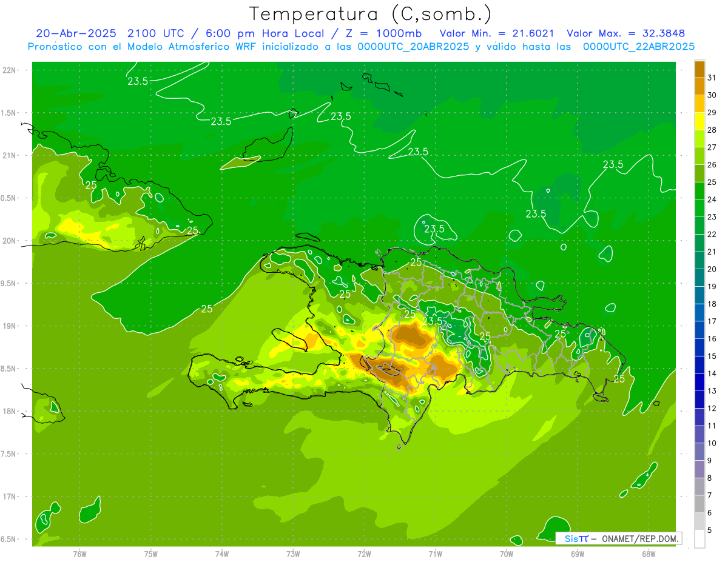The width and height of the screenshot is (728, 562).
Task: Click the "Valor Max. = 32.3848" readout
Action: coord(625,33)
